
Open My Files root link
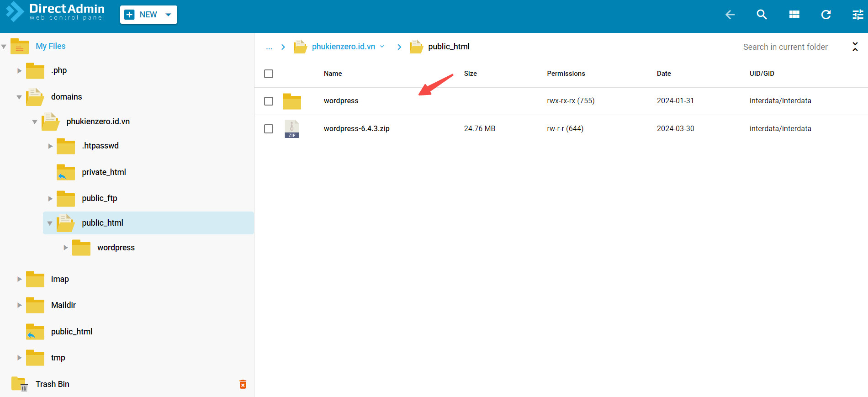[51, 46]
